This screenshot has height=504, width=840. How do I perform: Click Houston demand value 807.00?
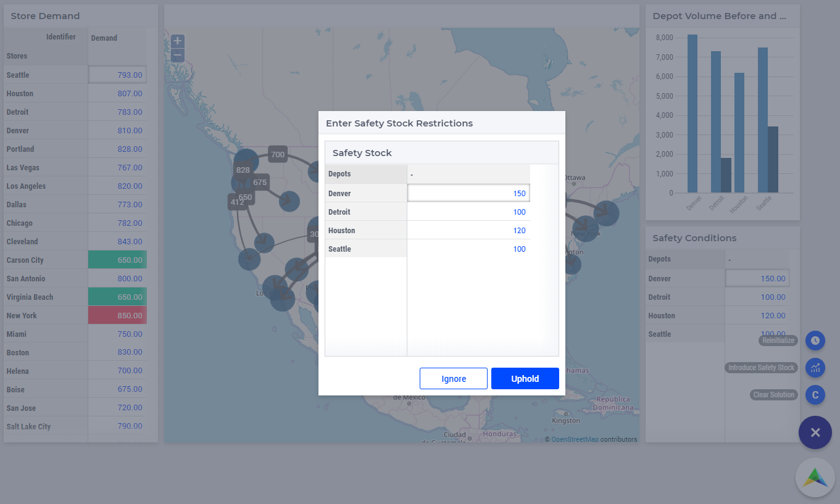click(117, 93)
